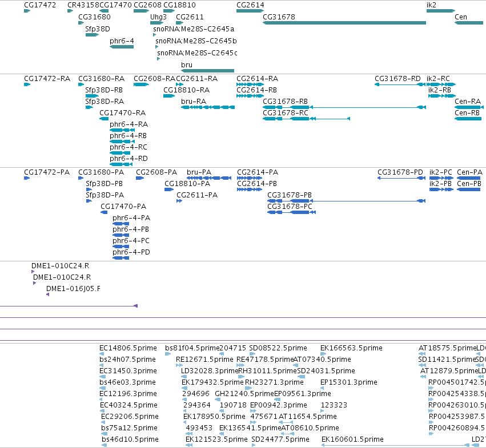Click protein CG2611-PA

pos(197,195)
